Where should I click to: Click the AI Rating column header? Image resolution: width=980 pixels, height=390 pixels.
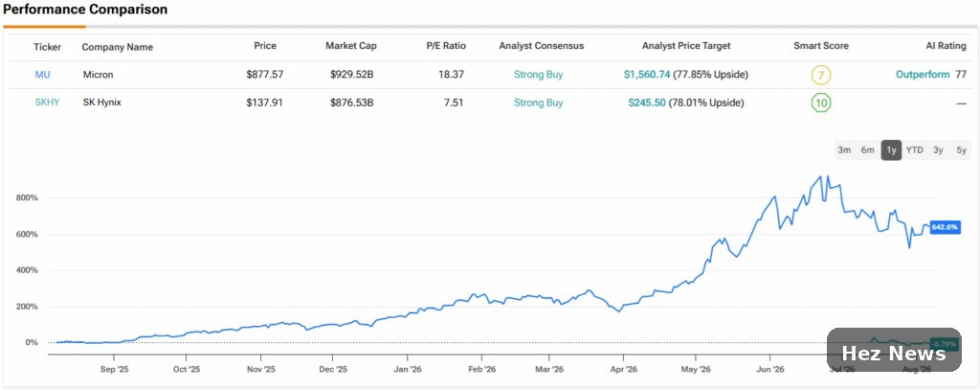pyautogui.click(x=947, y=46)
